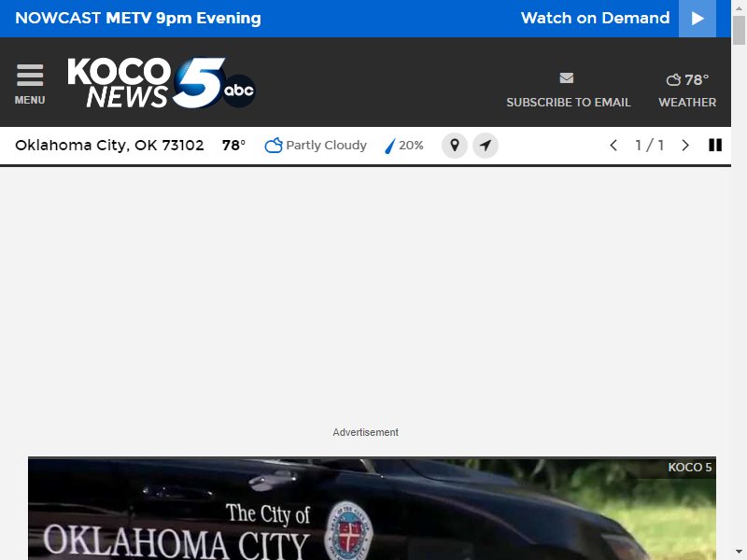
Task: Click the use-my-location arrow icon
Action: (486, 146)
